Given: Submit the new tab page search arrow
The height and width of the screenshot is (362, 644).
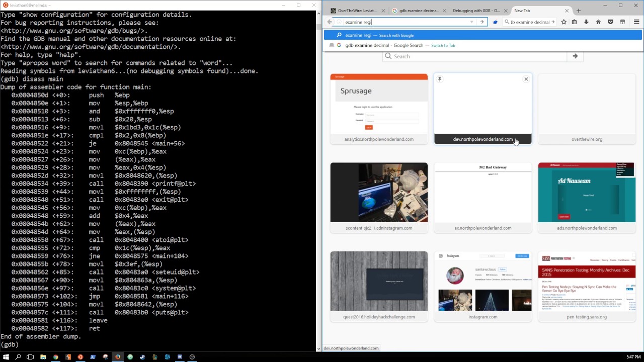Looking at the screenshot, I should [575, 56].
